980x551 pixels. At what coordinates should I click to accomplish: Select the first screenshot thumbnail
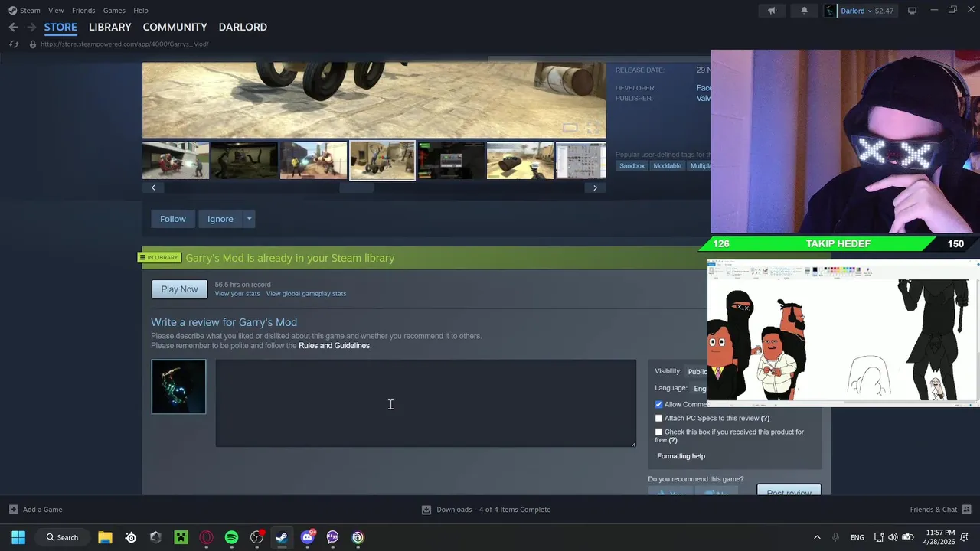175,161
